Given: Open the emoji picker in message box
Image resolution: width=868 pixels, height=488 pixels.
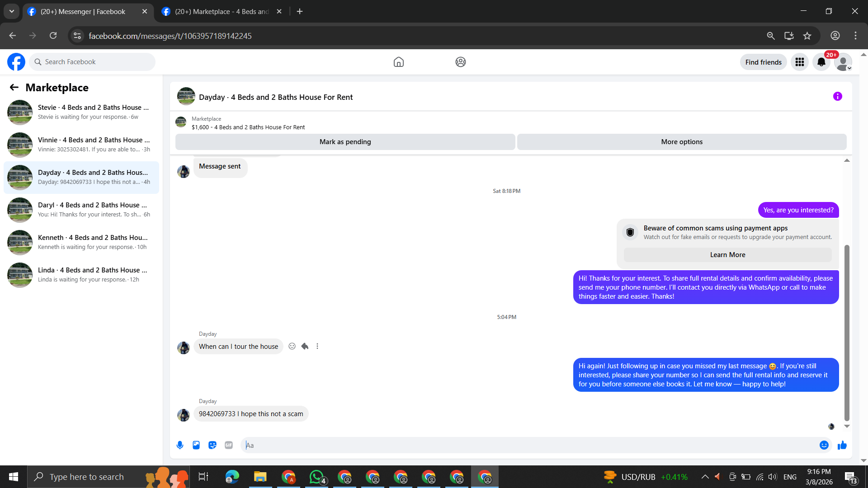Looking at the screenshot, I should click(824, 445).
